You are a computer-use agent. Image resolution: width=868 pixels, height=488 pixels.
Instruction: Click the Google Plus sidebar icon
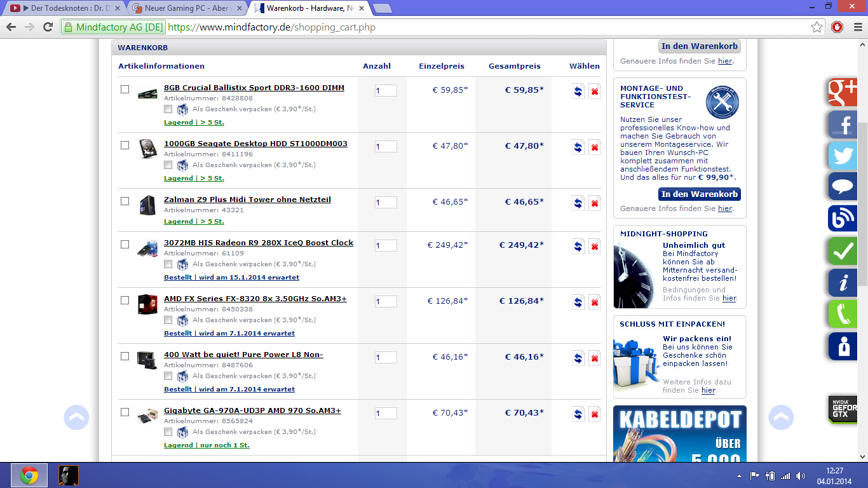(x=843, y=93)
